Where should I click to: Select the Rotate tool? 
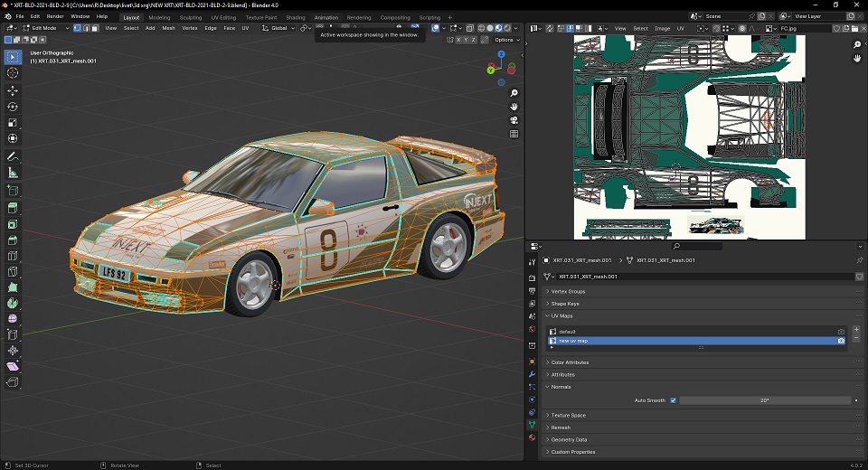coord(13,107)
